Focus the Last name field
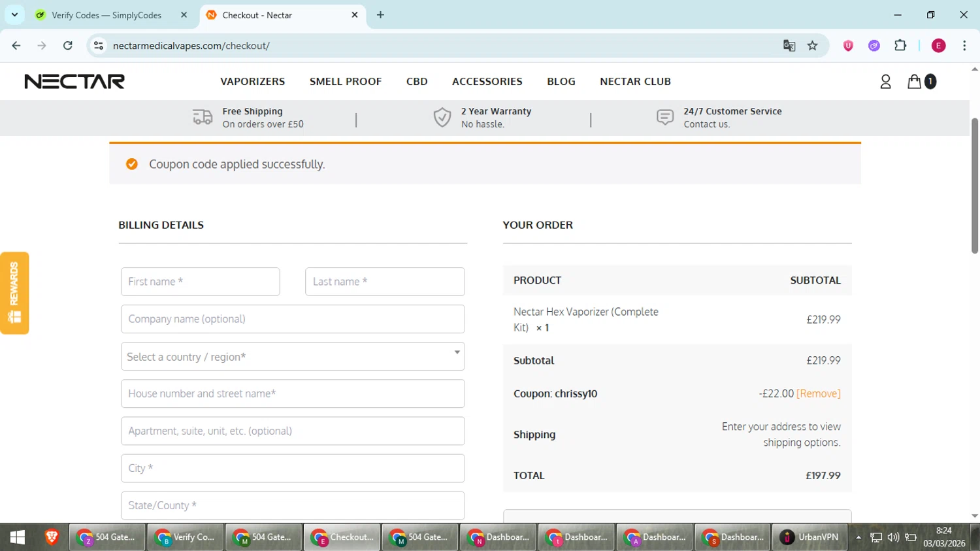 tap(385, 282)
